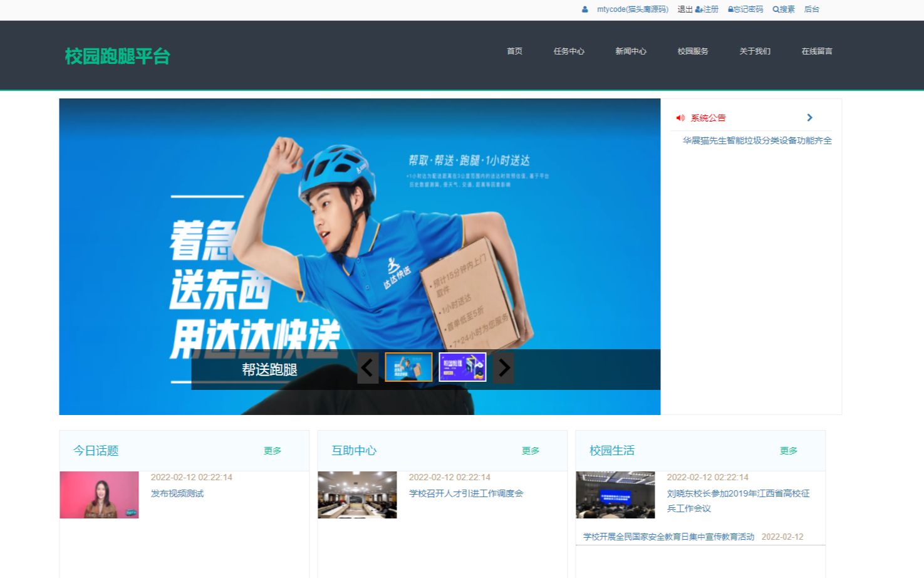The image size is (924, 578).
Task: Click the user profile icon beside mtycode
Action: (x=584, y=9)
